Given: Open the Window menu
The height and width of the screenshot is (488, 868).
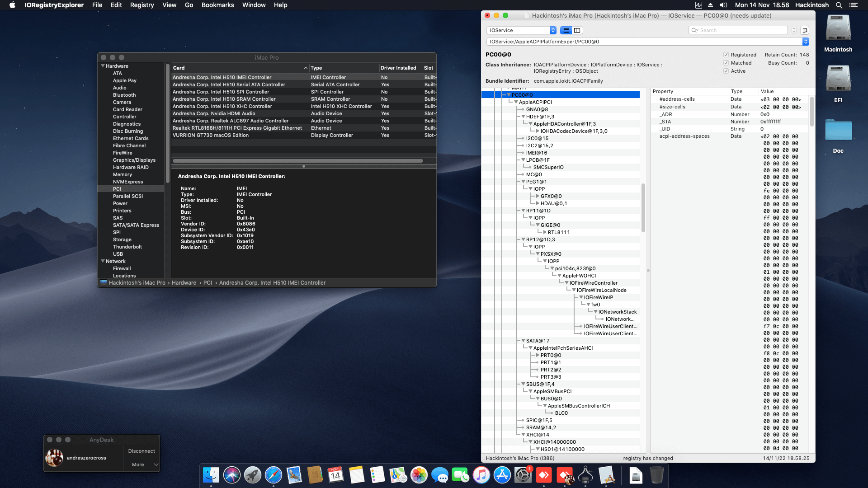Looking at the screenshot, I should [x=254, y=5].
